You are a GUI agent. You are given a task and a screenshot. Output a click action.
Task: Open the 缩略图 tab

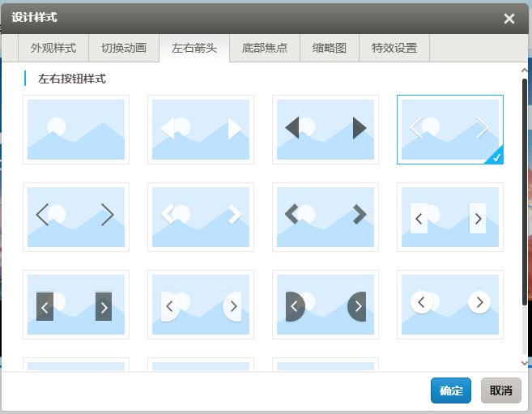[x=330, y=49]
